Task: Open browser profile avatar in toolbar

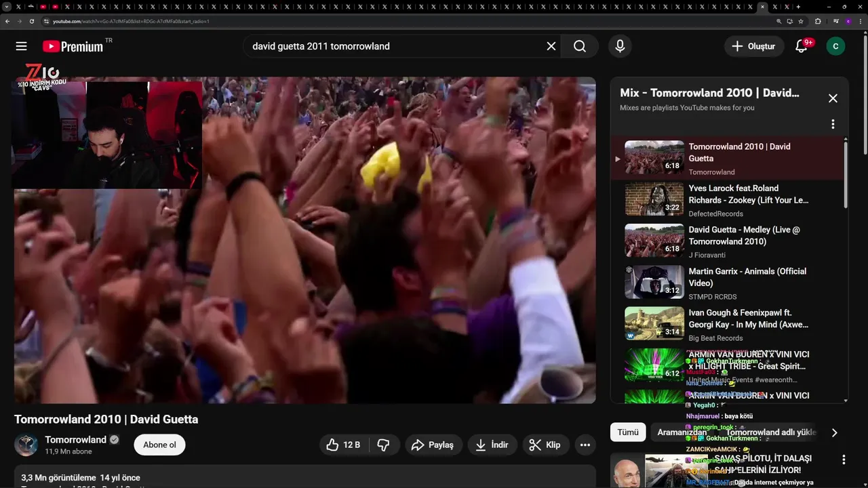Action: [x=848, y=21]
